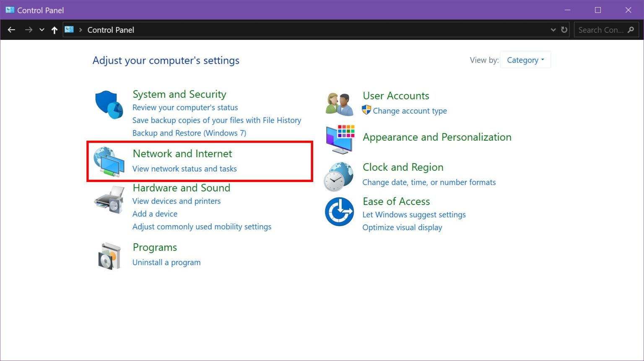Open Backup and Restore (Windows 7)
This screenshot has height=361, width=644.
[189, 133]
